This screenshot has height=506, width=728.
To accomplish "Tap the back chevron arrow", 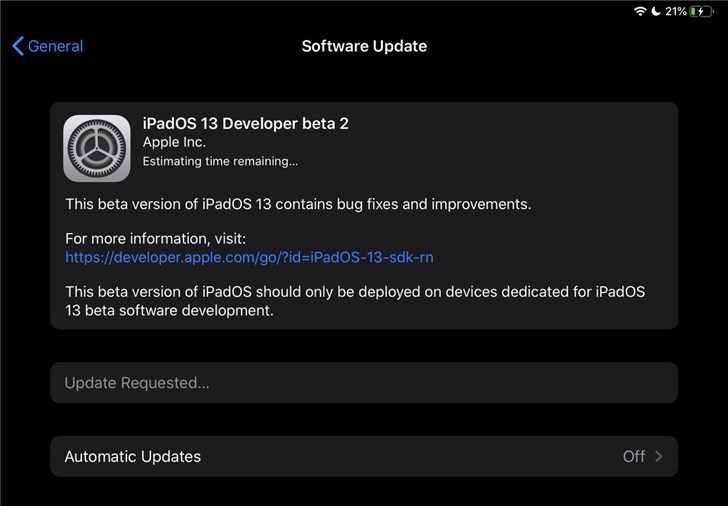I will (17, 46).
